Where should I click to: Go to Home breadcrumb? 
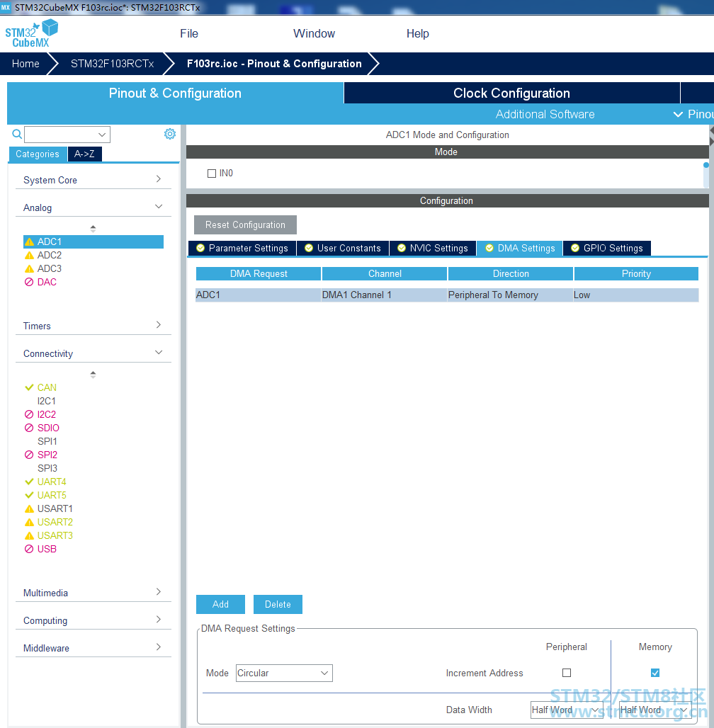point(25,64)
